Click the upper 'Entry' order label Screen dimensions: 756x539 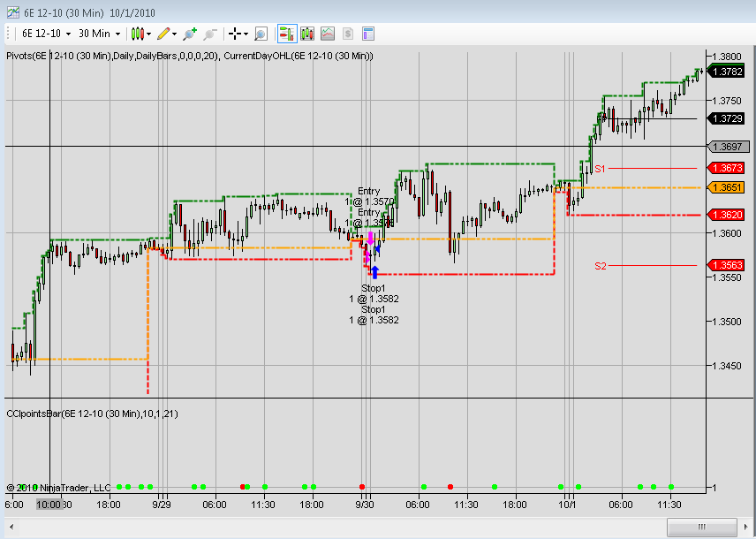point(369,191)
